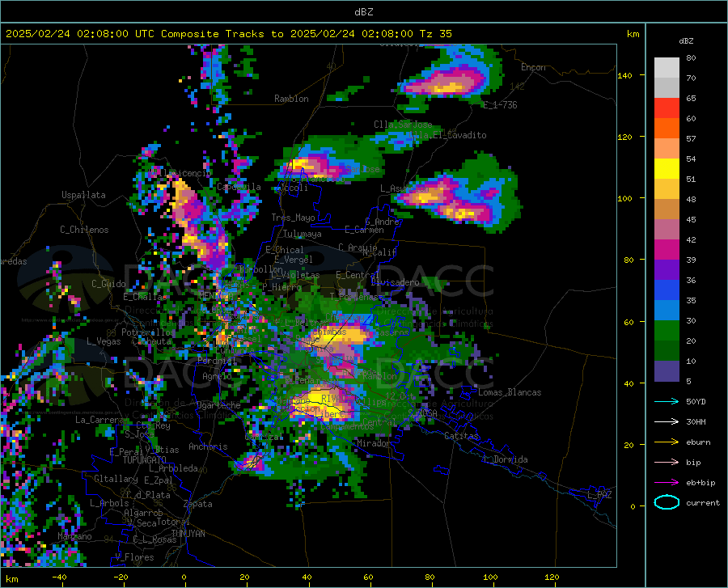Image resolution: width=728 pixels, height=588 pixels.
Task: Select the white 30HM arrow legend icon
Action: coord(667,422)
